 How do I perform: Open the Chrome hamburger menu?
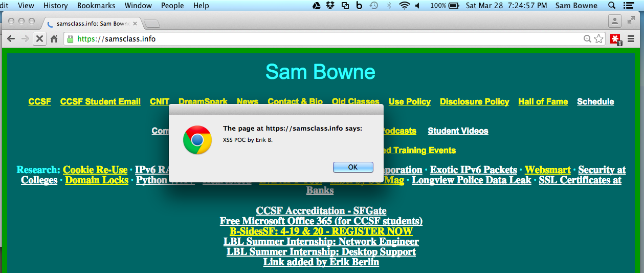631,39
